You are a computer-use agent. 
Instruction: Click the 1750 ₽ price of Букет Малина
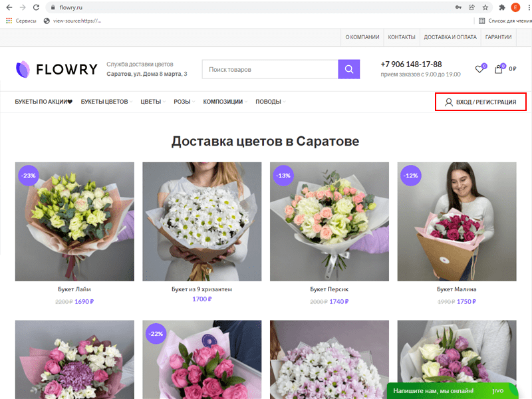[x=466, y=302]
